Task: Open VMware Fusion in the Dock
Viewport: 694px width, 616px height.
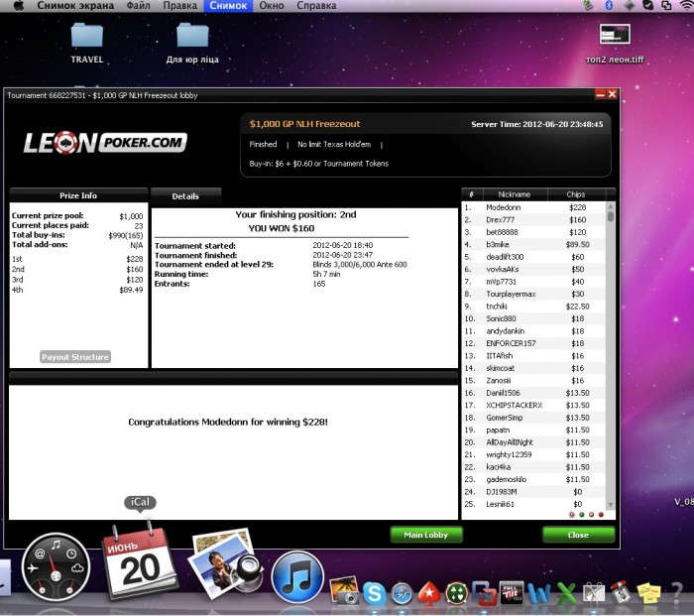Action: (484, 593)
